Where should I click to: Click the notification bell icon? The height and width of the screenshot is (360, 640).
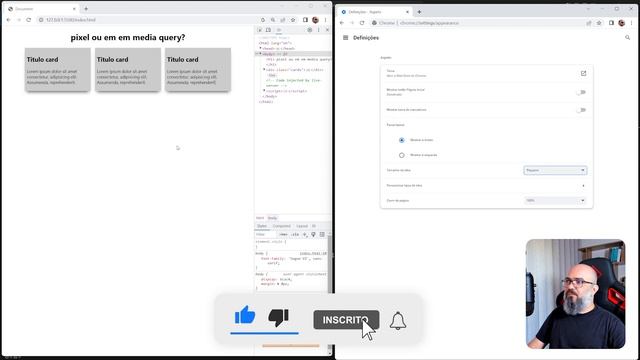point(398,320)
